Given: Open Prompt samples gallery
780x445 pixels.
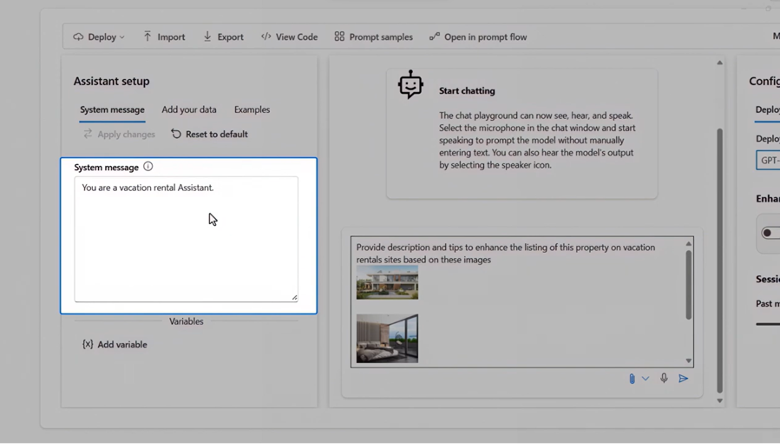Looking at the screenshot, I should click(374, 37).
